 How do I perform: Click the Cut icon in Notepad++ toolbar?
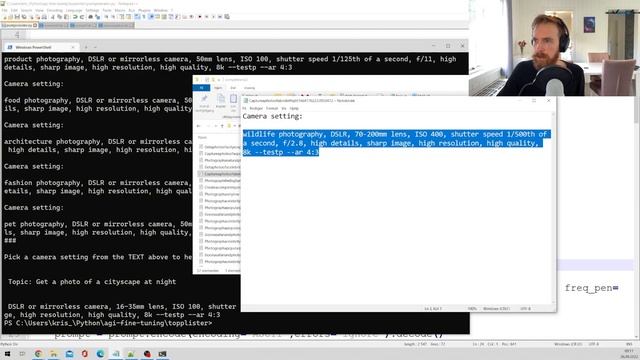tap(53, 17)
